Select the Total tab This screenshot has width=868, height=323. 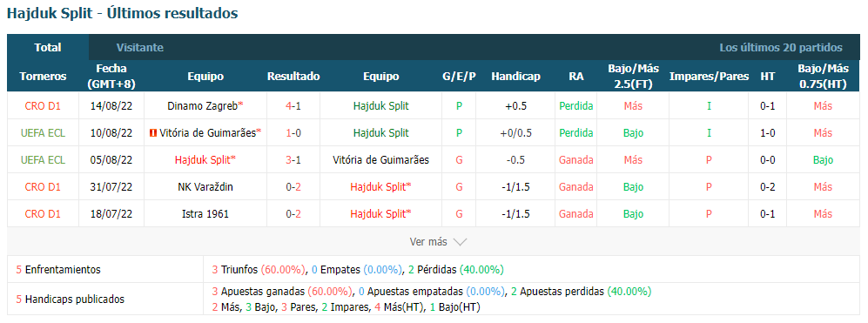coord(48,48)
